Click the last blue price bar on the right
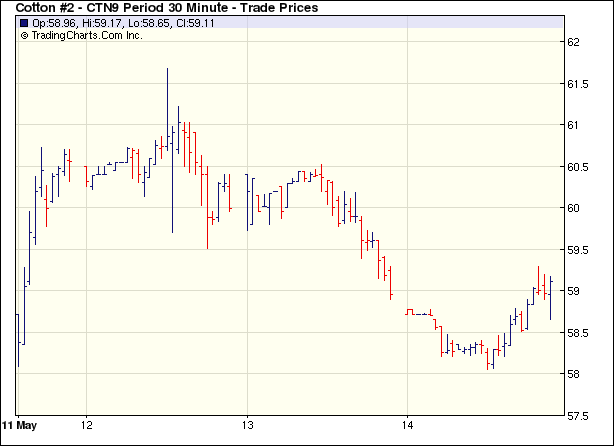The image size is (614, 446). point(550,298)
